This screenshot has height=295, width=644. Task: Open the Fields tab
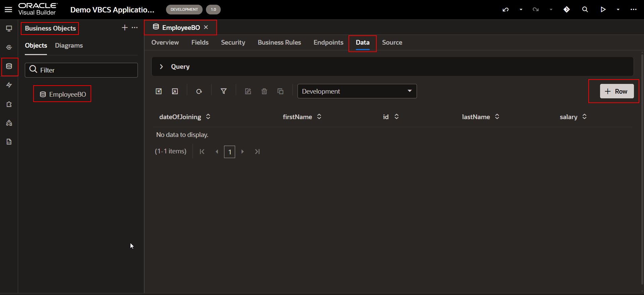coord(200,43)
